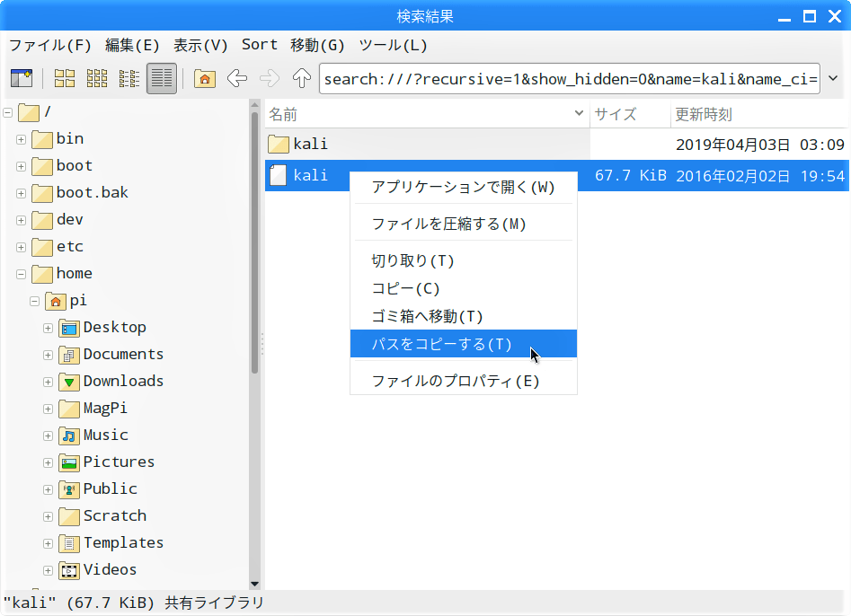Collapse the home folder node
This screenshot has height=616, width=851.
click(x=22, y=275)
